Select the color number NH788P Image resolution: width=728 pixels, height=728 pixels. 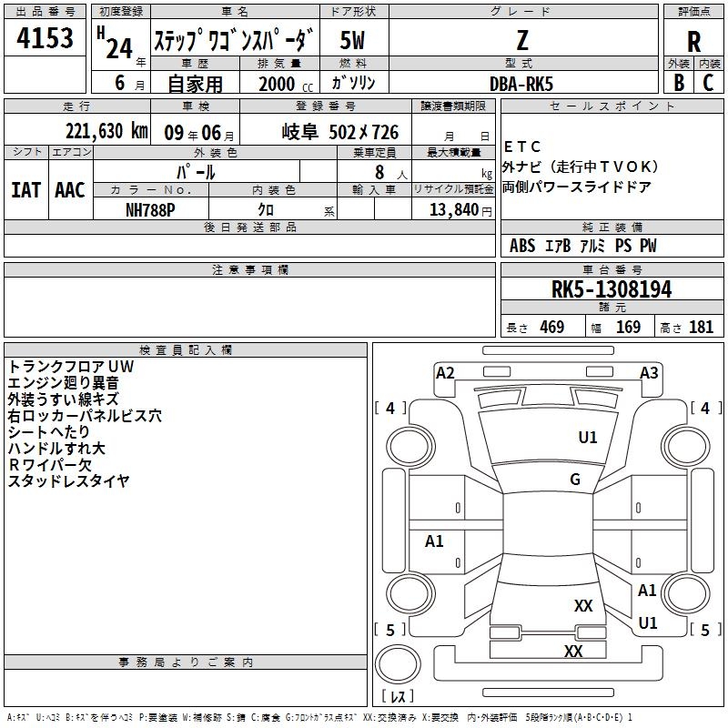pyautogui.click(x=150, y=210)
